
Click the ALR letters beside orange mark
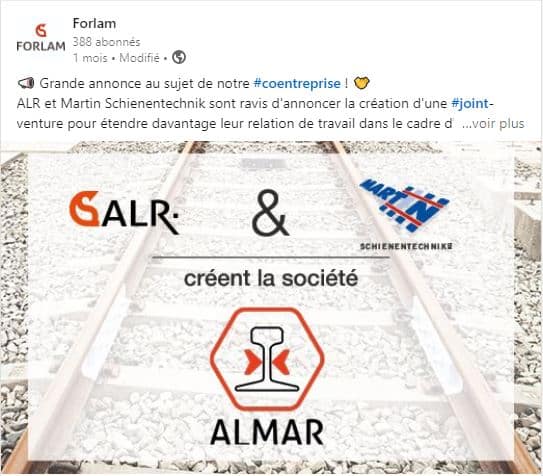pyautogui.click(x=139, y=213)
